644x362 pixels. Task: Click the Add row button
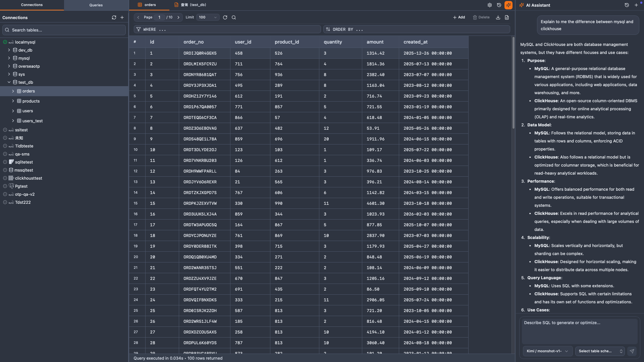(x=459, y=17)
